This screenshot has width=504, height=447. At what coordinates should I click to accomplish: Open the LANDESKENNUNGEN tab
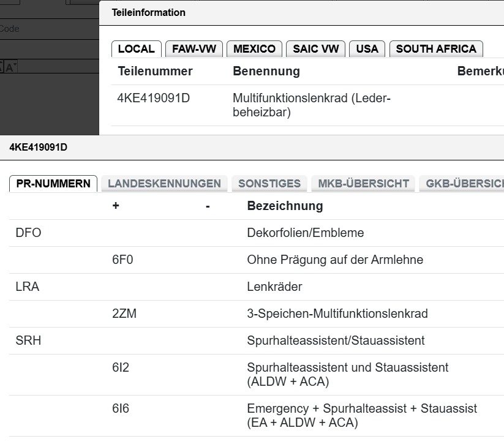164,184
